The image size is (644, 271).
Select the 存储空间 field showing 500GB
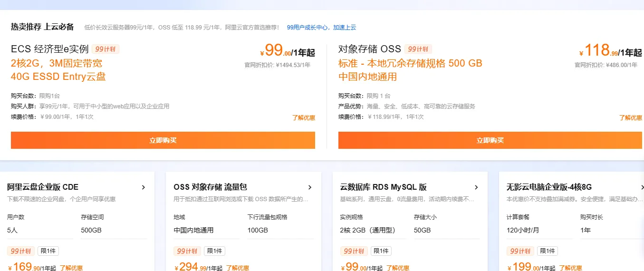pyautogui.click(x=114, y=230)
